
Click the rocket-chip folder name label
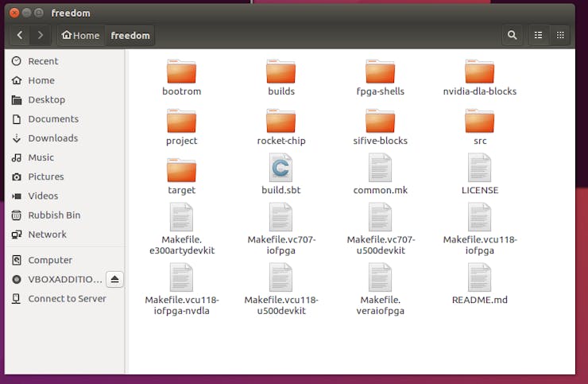pyautogui.click(x=280, y=141)
